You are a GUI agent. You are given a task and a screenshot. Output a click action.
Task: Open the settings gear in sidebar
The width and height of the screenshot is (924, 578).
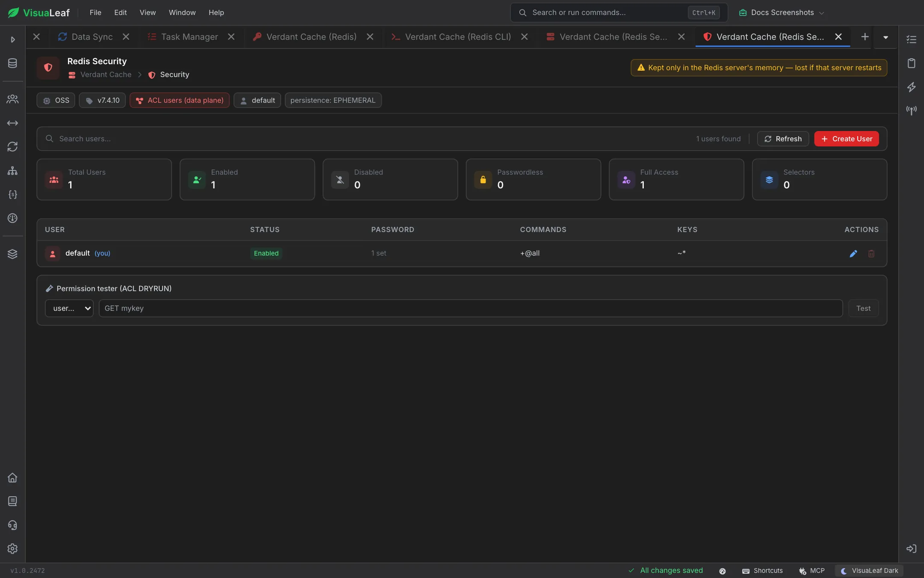[12, 548]
